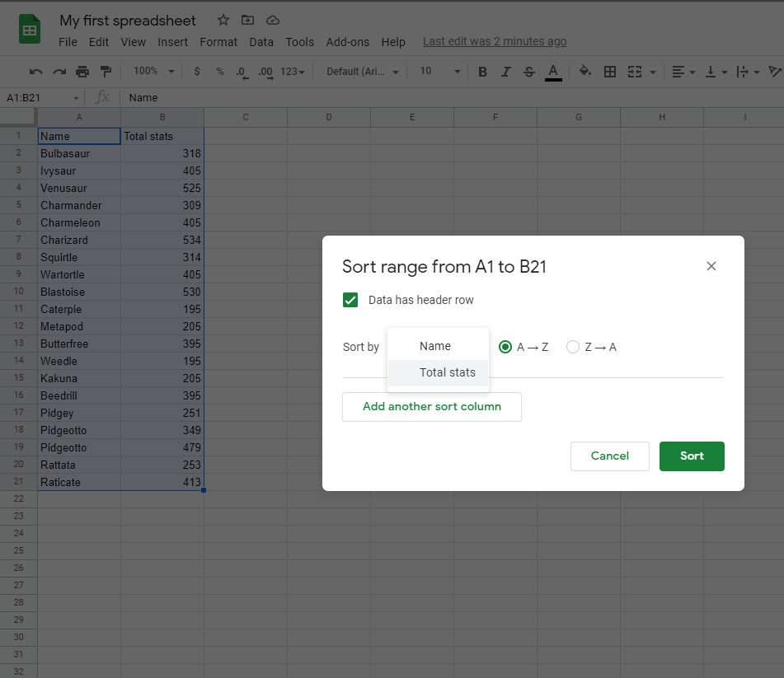Image resolution: width=784 pixels, height=678 pixels.
Task: Close the sort range dialog
Action: coord(711,266)
